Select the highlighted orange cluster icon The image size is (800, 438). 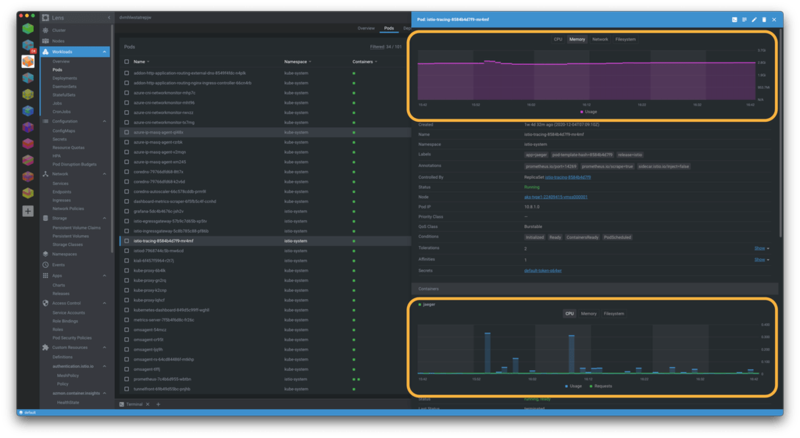(x=28, y=61)
